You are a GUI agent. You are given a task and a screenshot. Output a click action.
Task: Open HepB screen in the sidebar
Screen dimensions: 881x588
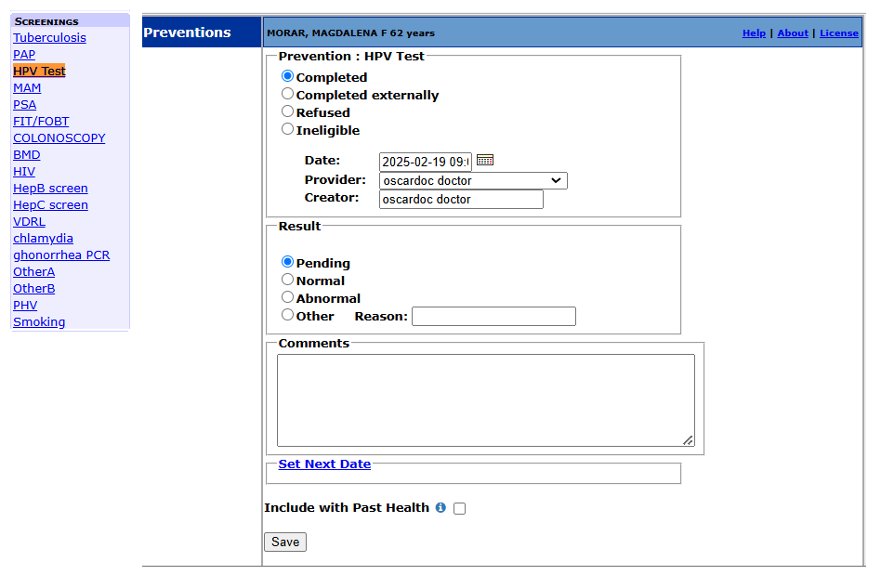click(50, 189)
